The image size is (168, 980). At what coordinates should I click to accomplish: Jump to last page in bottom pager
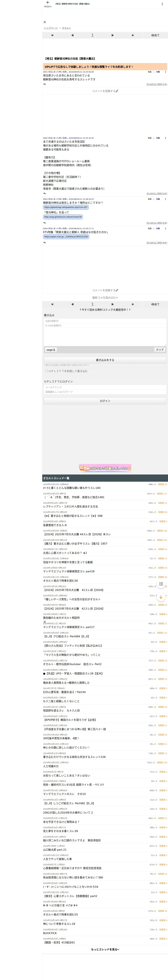point(132,304)
